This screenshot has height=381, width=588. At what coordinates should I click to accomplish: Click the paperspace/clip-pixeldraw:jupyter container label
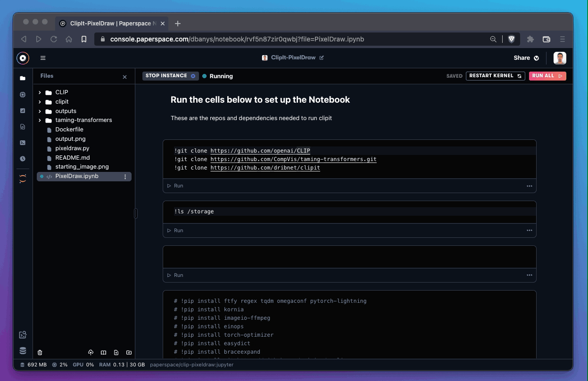click(x=191, y=365)
